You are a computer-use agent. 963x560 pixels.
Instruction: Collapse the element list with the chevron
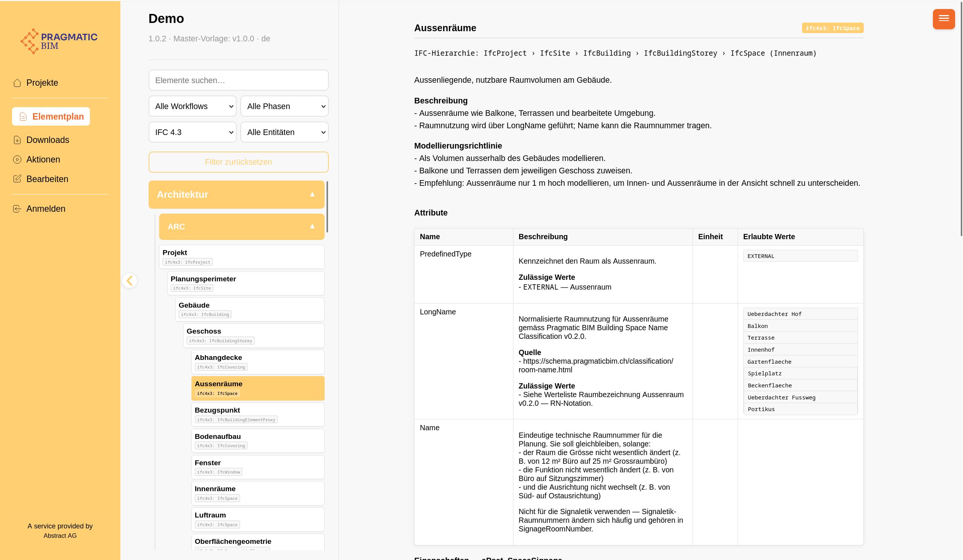click(x=129, y=281)
